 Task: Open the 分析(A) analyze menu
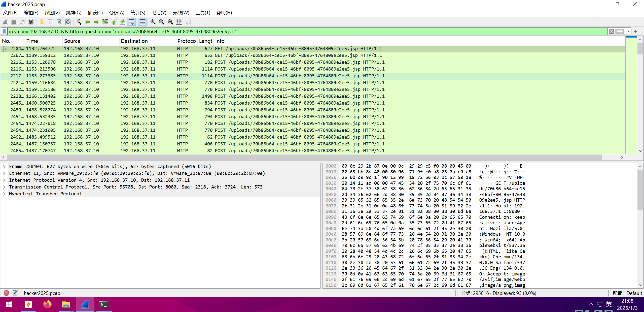coord(117,13)
